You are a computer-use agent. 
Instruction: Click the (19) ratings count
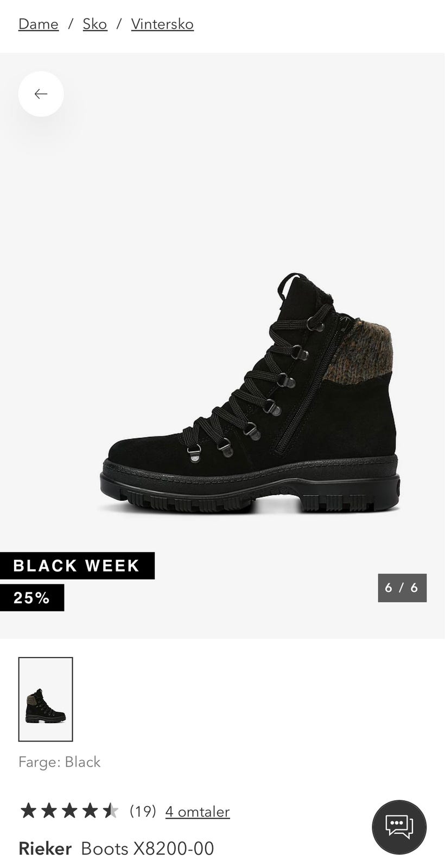point(143,812)
